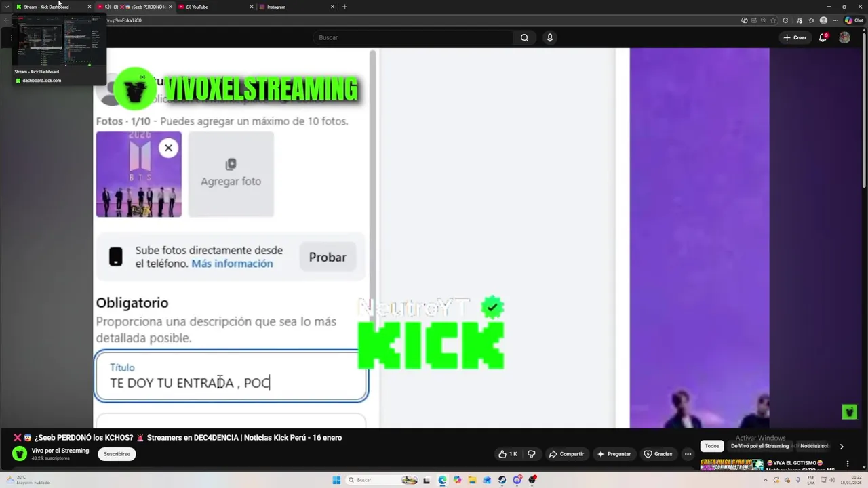Open Discord from the taskbar
The height and width of the screenshot is (488, 868).
pyautogui.click(x=517, y=480)
